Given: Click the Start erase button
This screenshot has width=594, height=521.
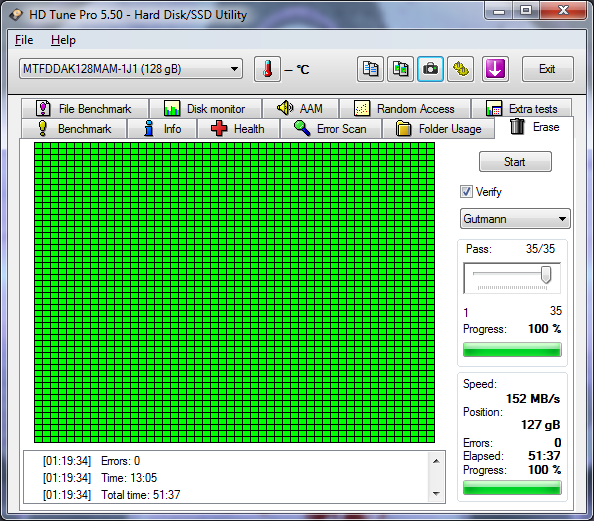Looking at the screenshot, I should (515, 162).
